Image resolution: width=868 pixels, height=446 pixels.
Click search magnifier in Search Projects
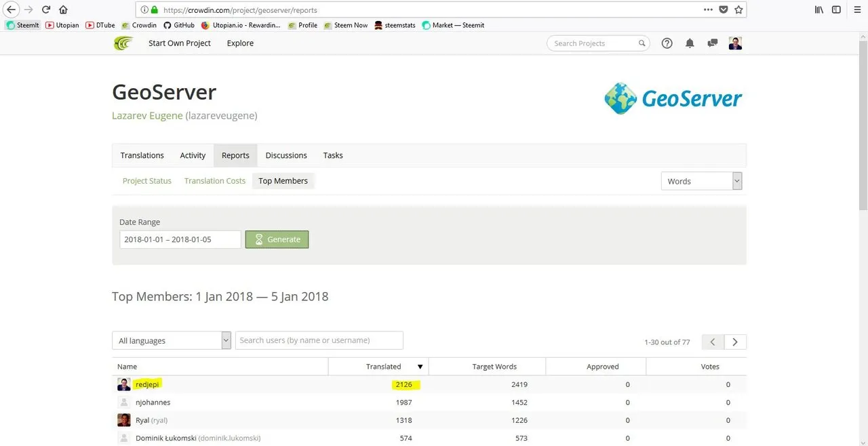coord(642,43)
